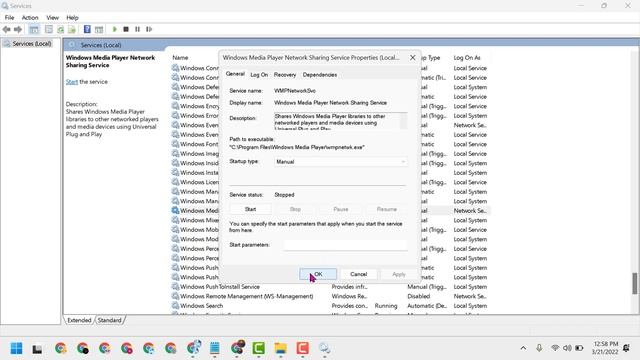Click the gear icon beside Windows Remote Management
This screenshot has width=640, height=360.
(x=175, y=296)
